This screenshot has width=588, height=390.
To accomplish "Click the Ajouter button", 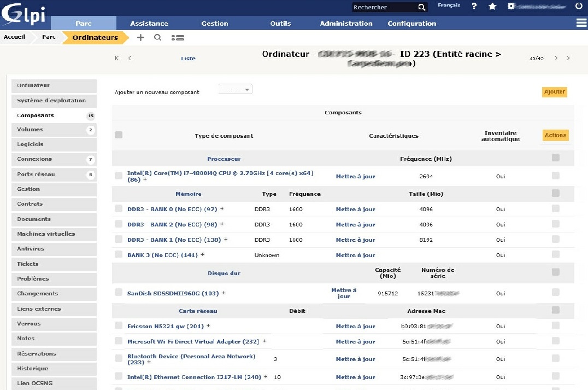I will (554, 92).
